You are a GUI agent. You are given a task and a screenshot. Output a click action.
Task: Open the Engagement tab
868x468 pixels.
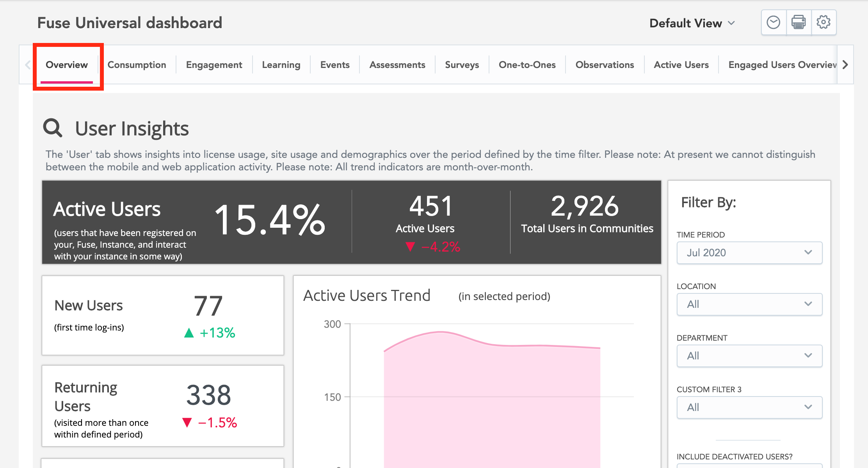point(214,65)
